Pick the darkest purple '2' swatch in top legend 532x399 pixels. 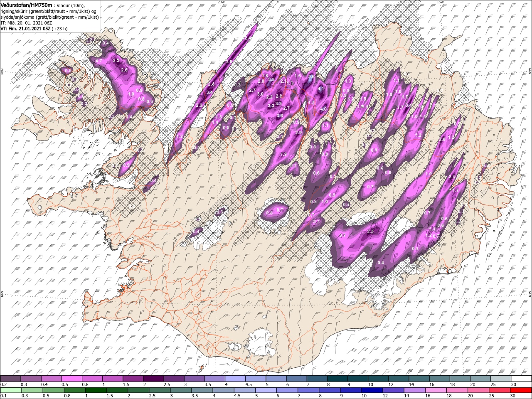point(153,379)
